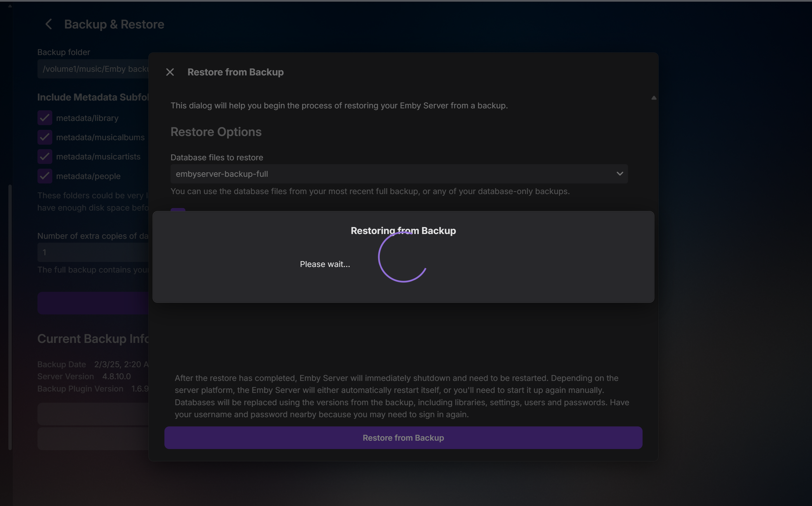The image size is (812, 506).
Task: Click the checkmark icon beside metadata/people
Action: 44,176
